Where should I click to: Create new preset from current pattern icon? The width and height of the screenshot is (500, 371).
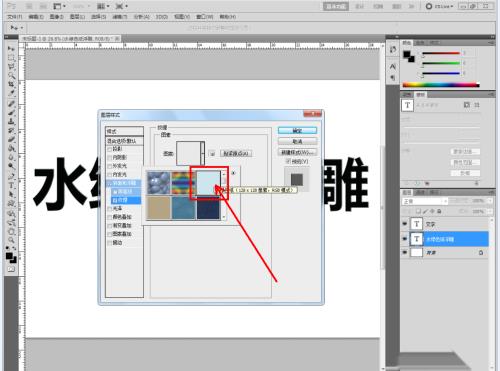click(212, 154)
